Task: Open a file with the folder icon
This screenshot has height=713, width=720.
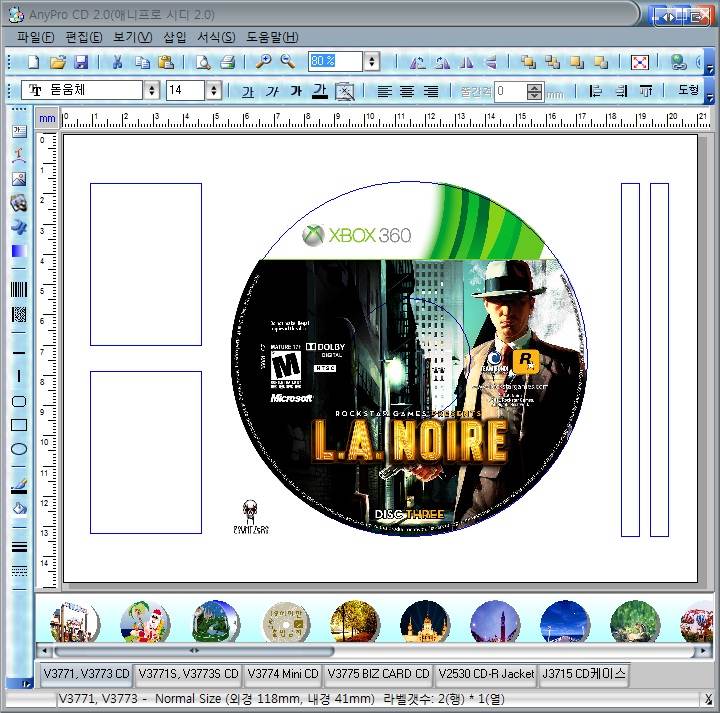Action: (58, 62)
